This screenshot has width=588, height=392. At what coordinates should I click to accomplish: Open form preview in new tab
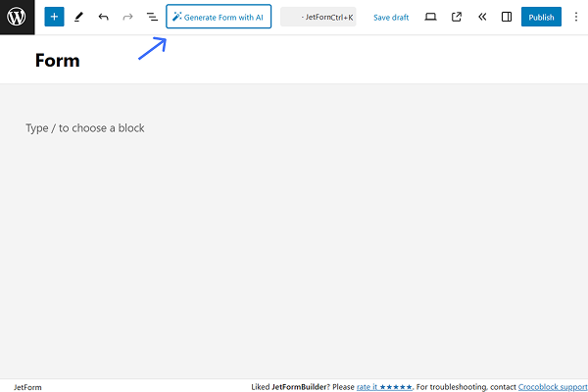[x=457, y=17]
